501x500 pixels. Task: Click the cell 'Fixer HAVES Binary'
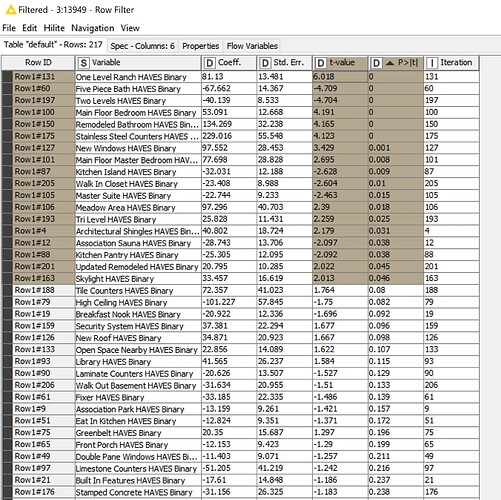138,397
